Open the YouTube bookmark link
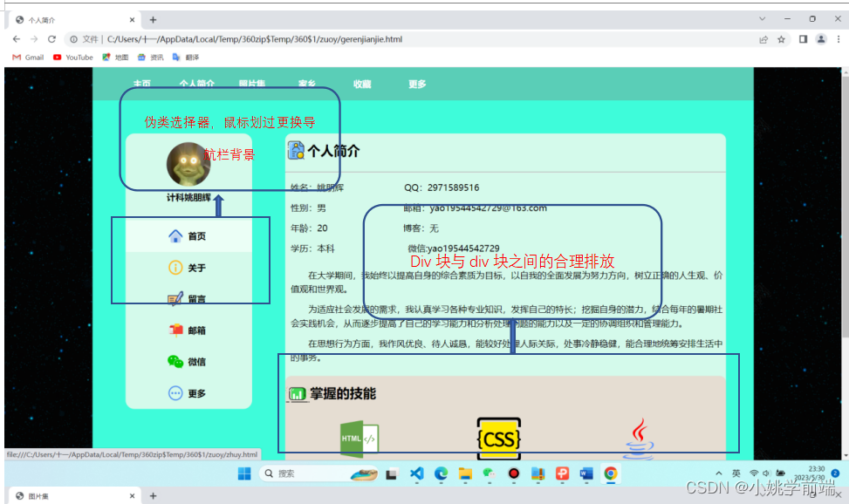849x504 pixels. pos(73,57)
